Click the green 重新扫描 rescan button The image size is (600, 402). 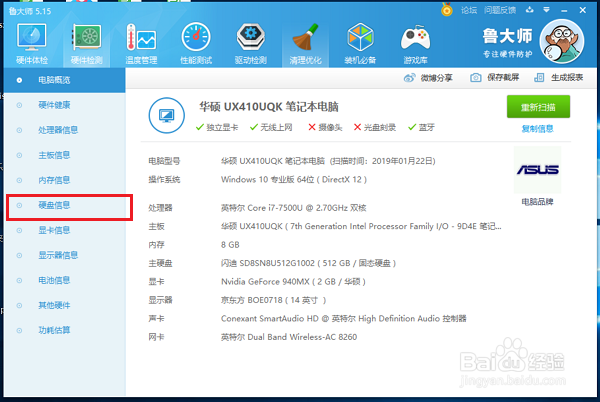[x=538, y=107]
